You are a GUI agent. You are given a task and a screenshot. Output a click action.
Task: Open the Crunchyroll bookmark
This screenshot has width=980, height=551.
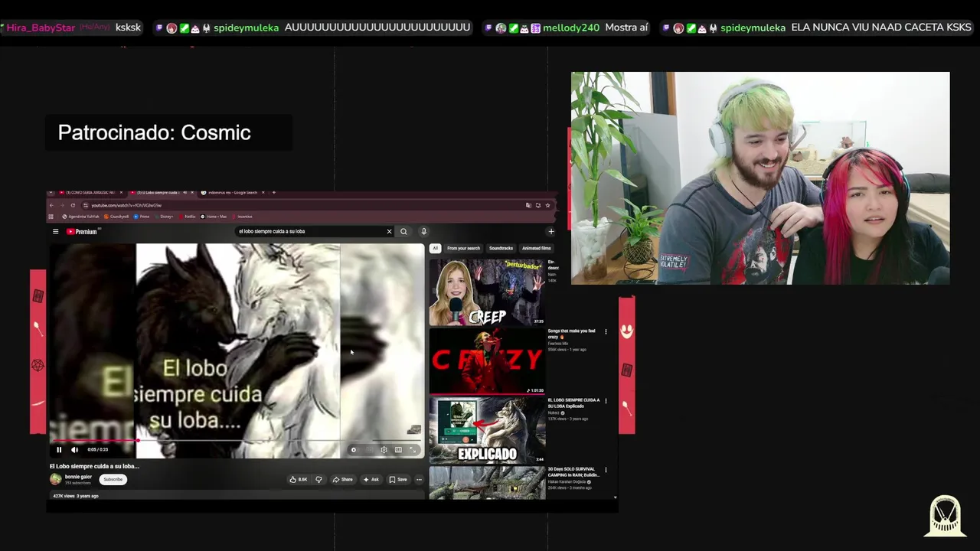coord(117,217)
